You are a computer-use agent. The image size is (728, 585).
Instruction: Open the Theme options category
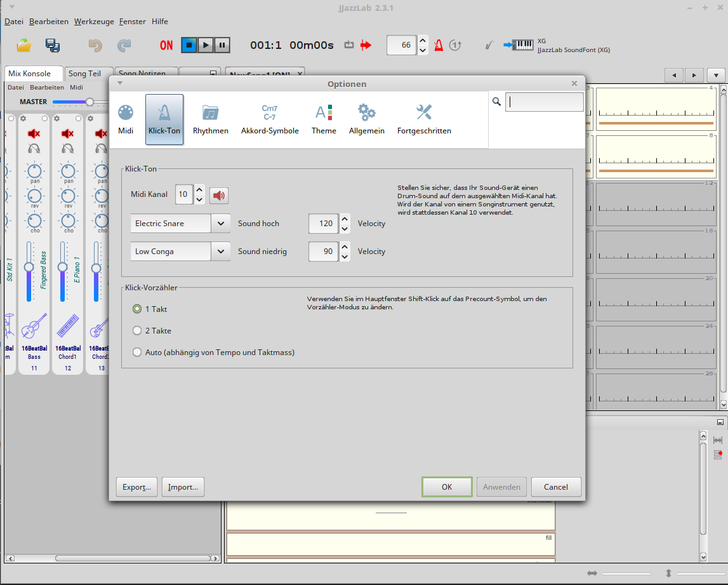pyautogui.click(x=324, y=119)
